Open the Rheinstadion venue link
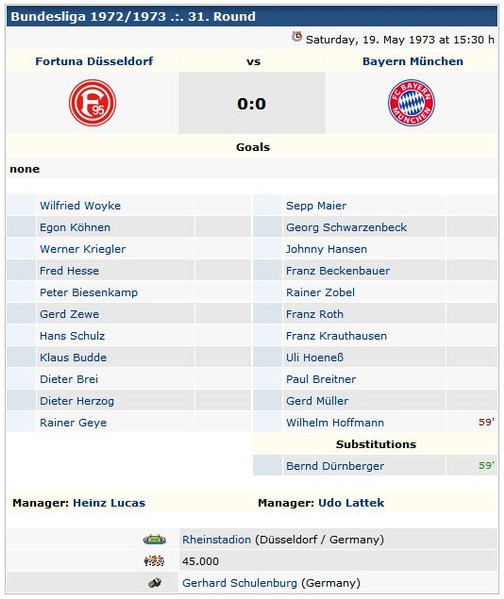 coord(216,539)
